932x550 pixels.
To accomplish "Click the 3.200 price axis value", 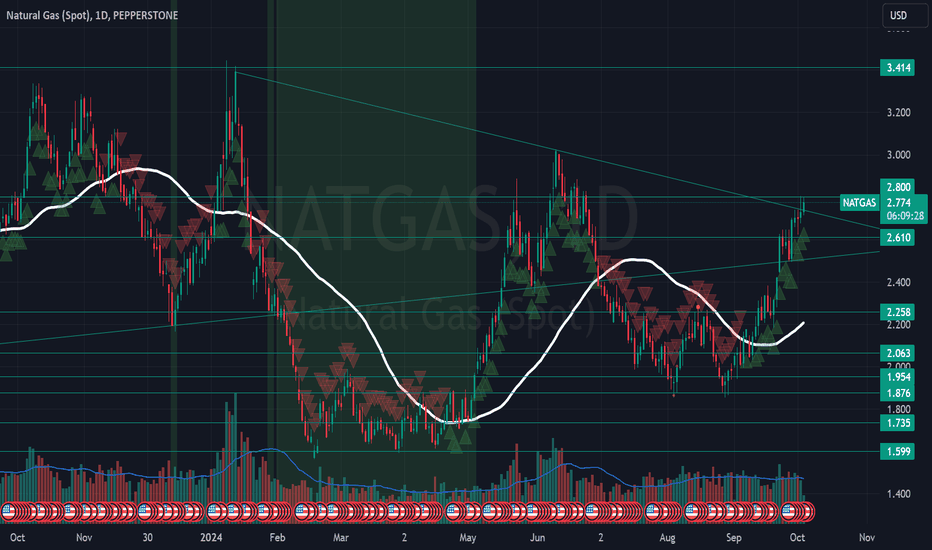I will [x=898, y=112].
